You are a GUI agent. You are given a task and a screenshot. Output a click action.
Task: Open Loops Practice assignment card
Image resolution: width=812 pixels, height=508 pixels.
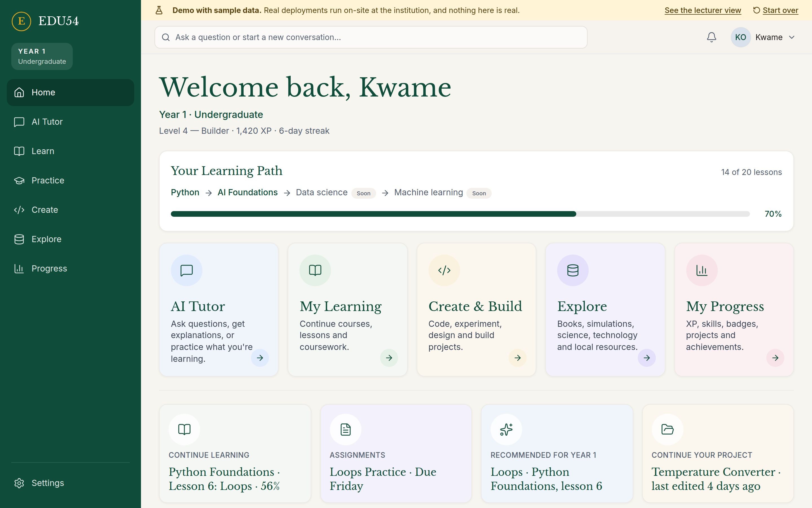click(x=396, y=454)
